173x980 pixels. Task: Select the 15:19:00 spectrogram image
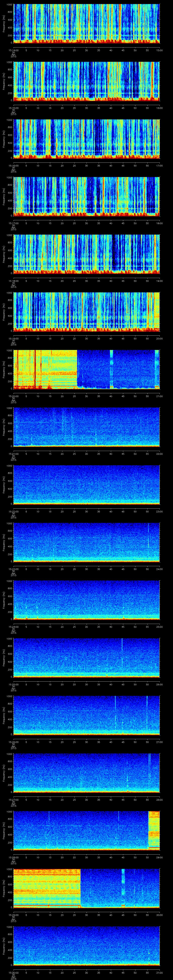click(86, 312)
